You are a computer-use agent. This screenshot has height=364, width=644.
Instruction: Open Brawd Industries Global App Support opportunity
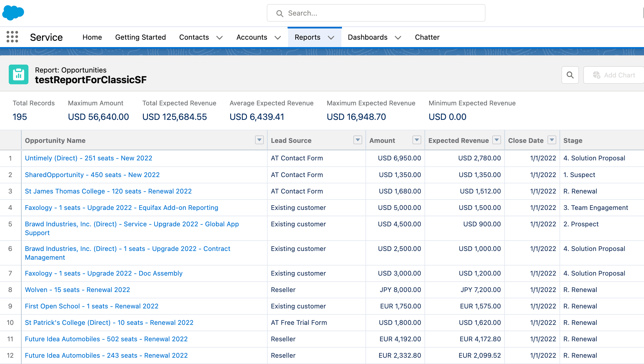point(132,228)
